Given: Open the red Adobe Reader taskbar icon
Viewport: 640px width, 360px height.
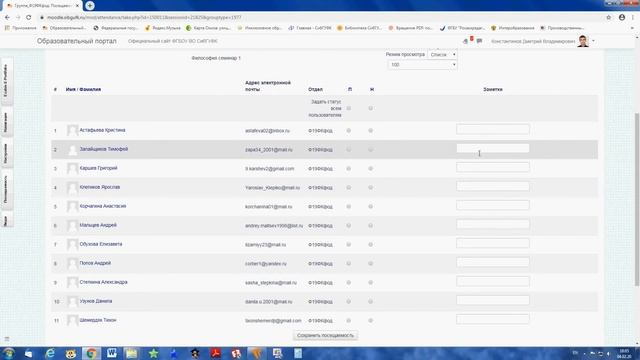Looking at the screenshot, I should click(216, 353).
